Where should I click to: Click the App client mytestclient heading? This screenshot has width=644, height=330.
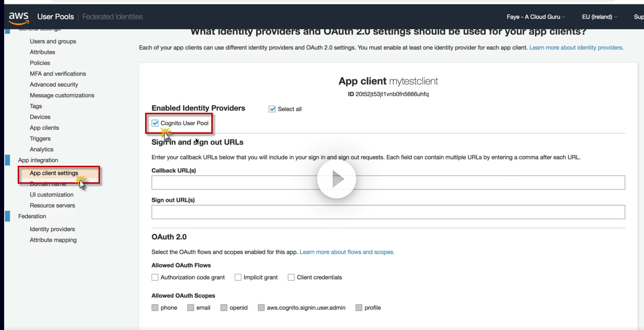(x=388, y=81)
